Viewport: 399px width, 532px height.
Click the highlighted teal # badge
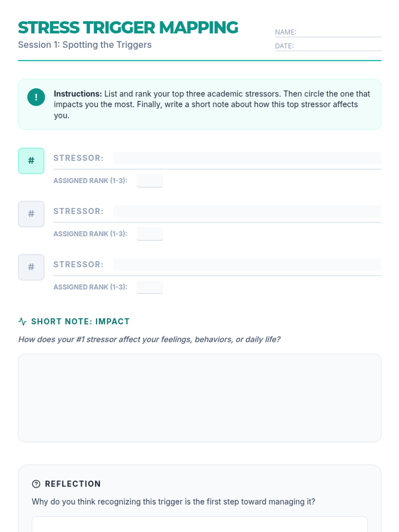click(31, 161)
